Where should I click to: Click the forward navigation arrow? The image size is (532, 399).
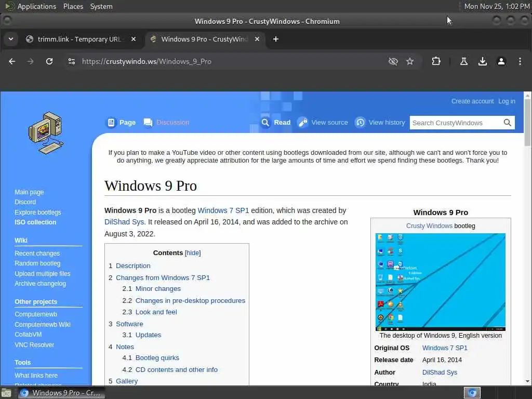[x=30, y=61]
